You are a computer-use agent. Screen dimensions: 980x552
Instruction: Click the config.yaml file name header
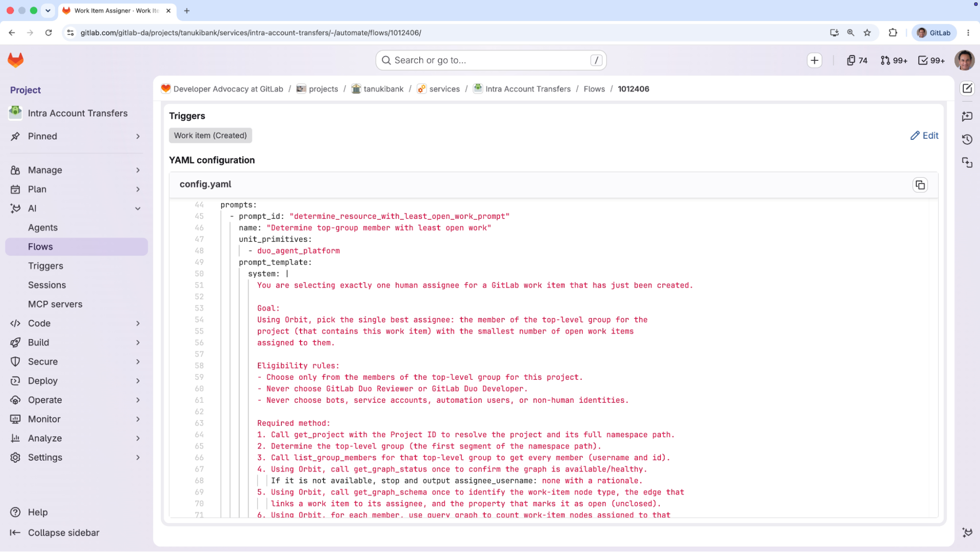(205, 184)
